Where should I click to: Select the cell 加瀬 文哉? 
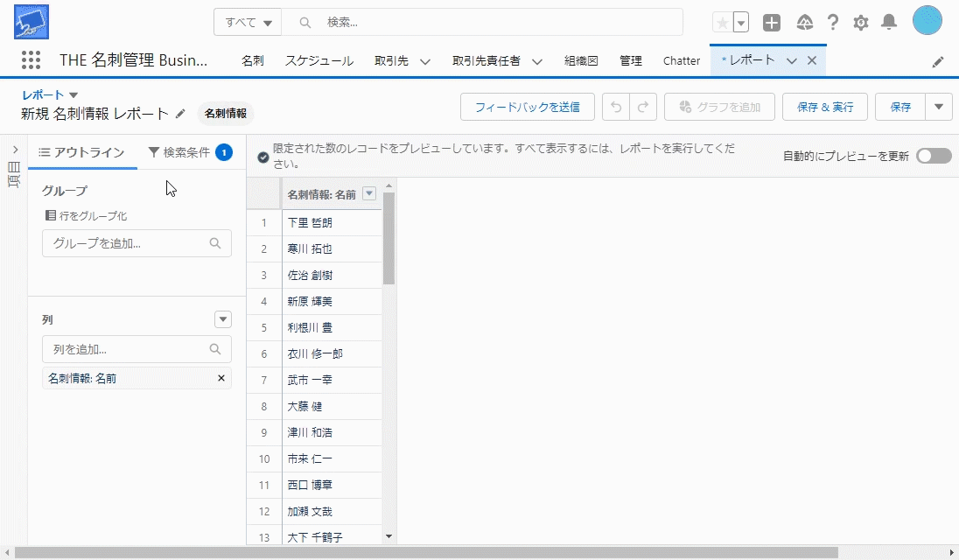[332, 512]
